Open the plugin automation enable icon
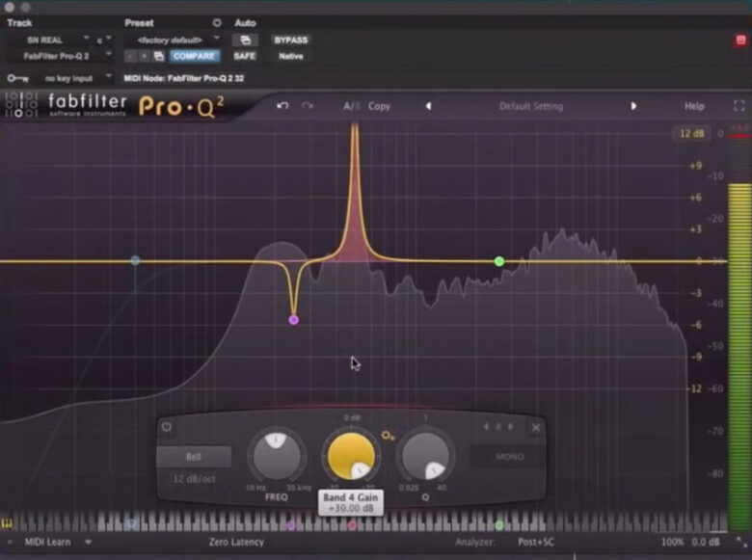The image size is (752, 560). (245, 40)
